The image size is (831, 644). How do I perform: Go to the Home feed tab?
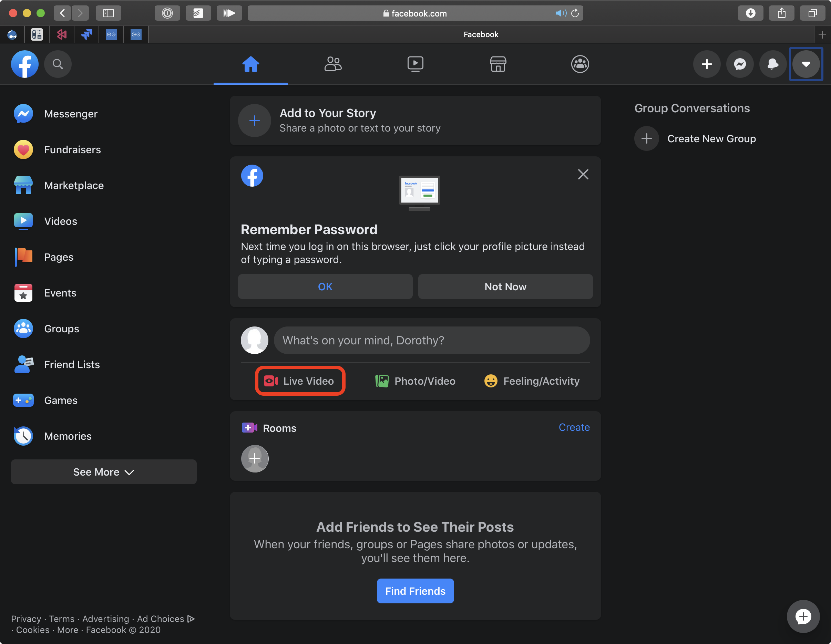click(251, 64)
